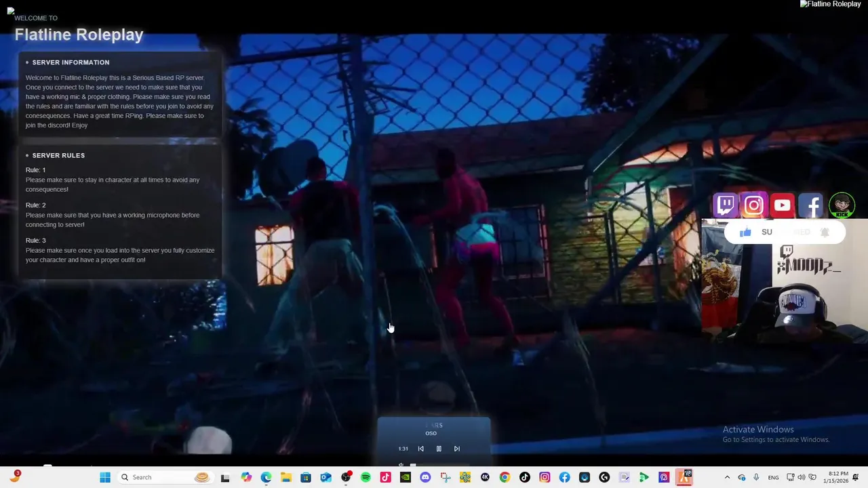868x488 pixels.
Task: Click the SERVER RULES heading
Action: click(x=58, y=155)
